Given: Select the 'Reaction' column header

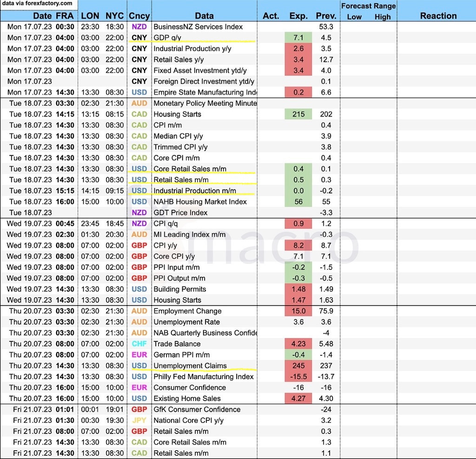Looking at the screenshot, I should coord(438,16).
